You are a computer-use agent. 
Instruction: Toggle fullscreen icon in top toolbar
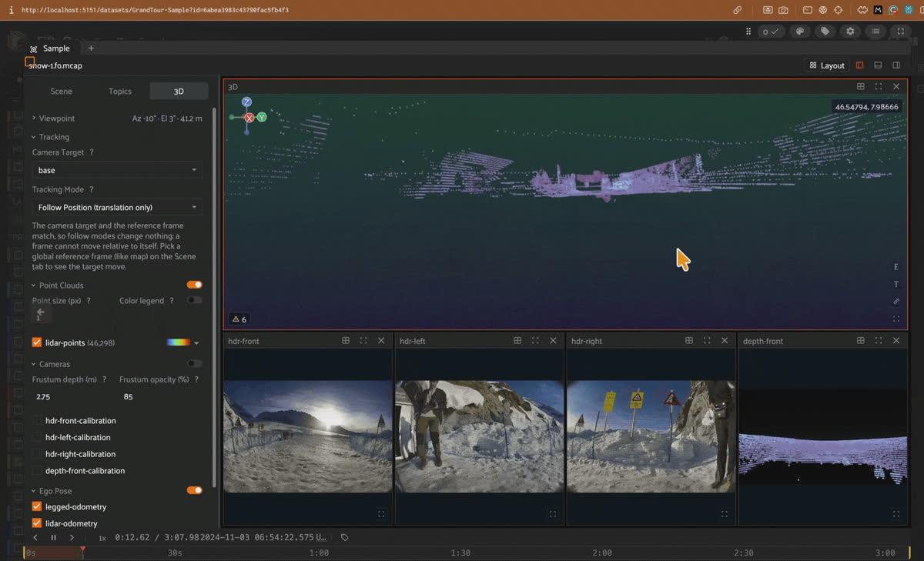click(901, 32)
